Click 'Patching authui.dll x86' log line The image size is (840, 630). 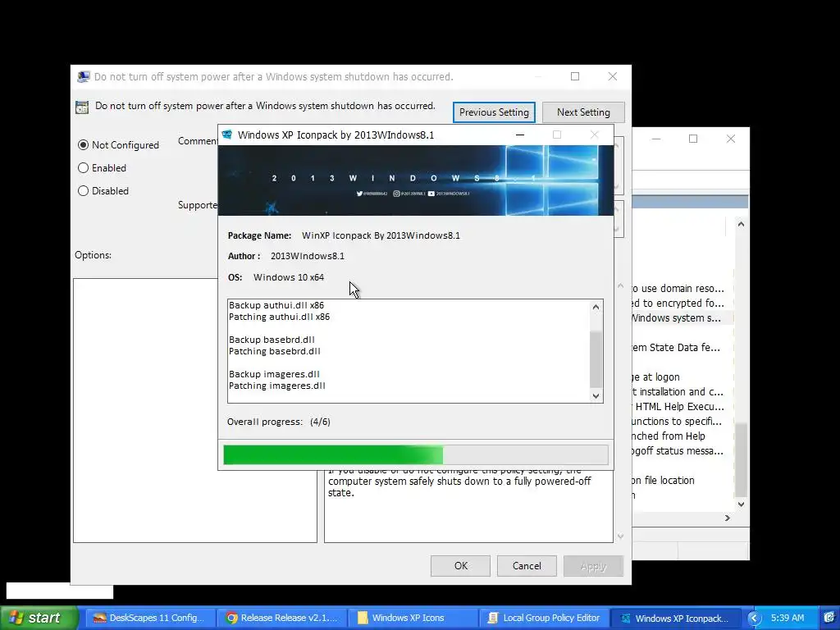279,317
